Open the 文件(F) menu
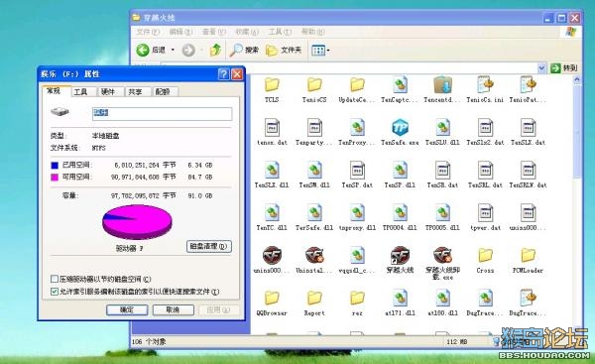Image resolution: width=595 pixels, height=364 pixels. pyautogui.click(x=148, y=32)
